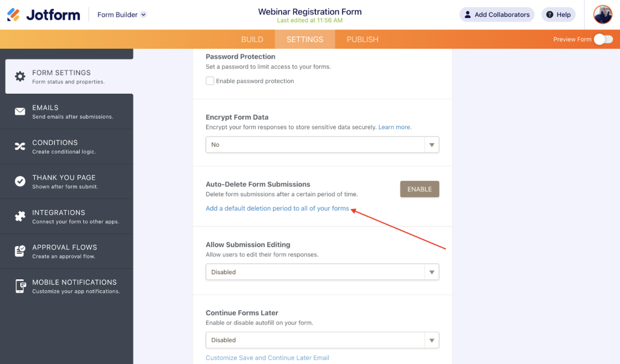Open Form Settings gear icon
The height and width of the screenshot is (364, 620).
20,77
